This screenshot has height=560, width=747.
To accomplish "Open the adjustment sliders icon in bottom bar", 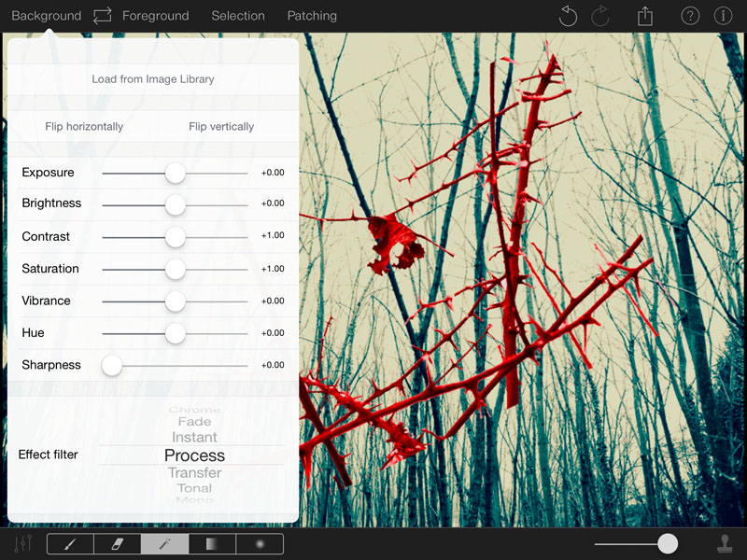I will 22,543.
